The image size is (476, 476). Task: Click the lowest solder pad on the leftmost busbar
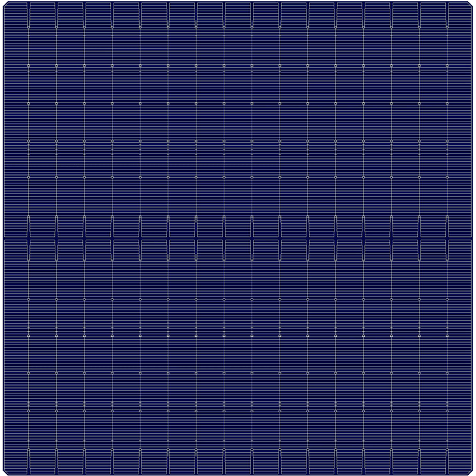click(x=28, y=411)
